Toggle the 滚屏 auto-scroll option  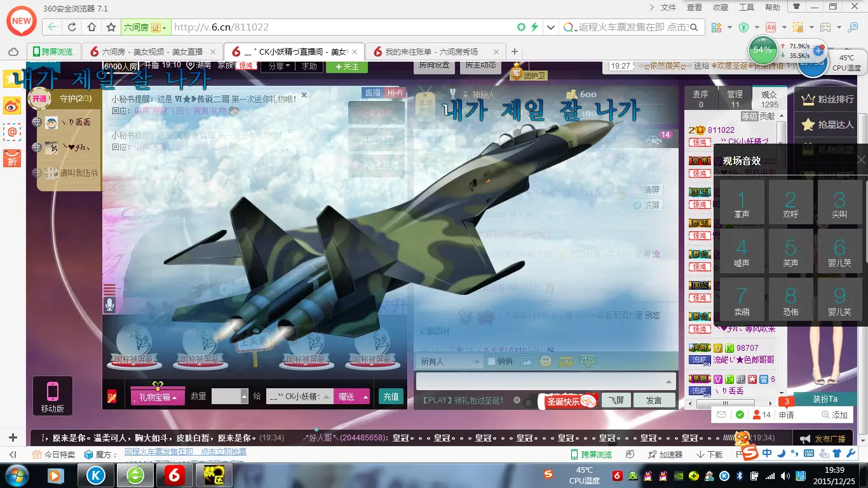click(x=647, y=205)
